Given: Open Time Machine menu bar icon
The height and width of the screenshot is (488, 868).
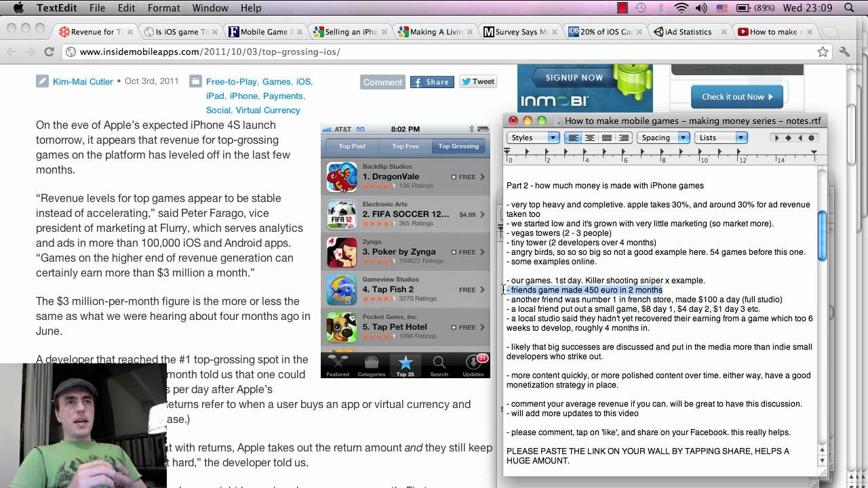Looking at the screenshot, I should click(642, 8).
